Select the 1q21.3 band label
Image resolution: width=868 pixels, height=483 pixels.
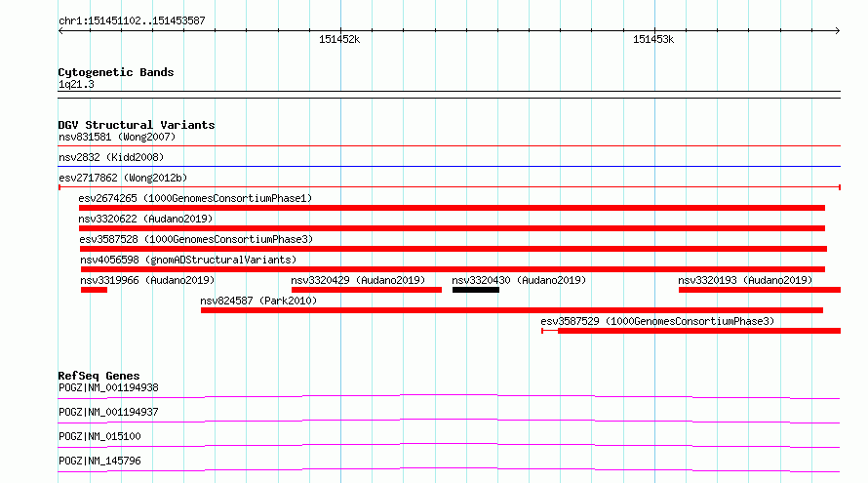[76, 84]
